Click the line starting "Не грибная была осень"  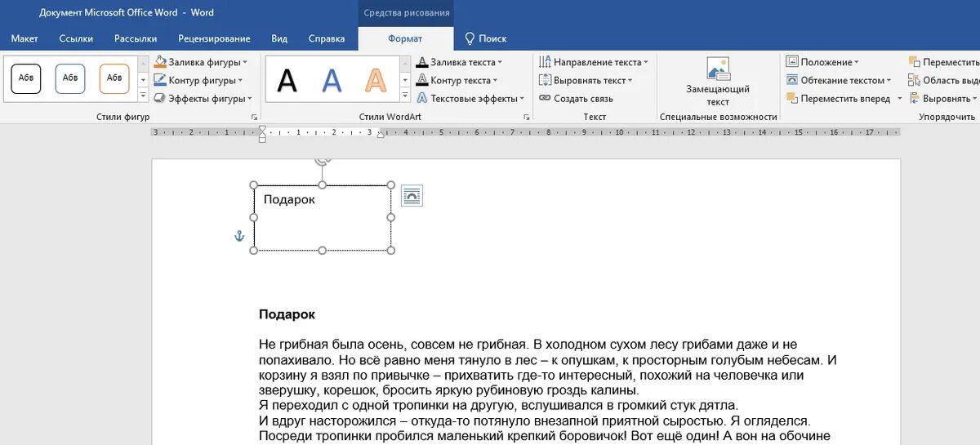click(x=528, y=345)
